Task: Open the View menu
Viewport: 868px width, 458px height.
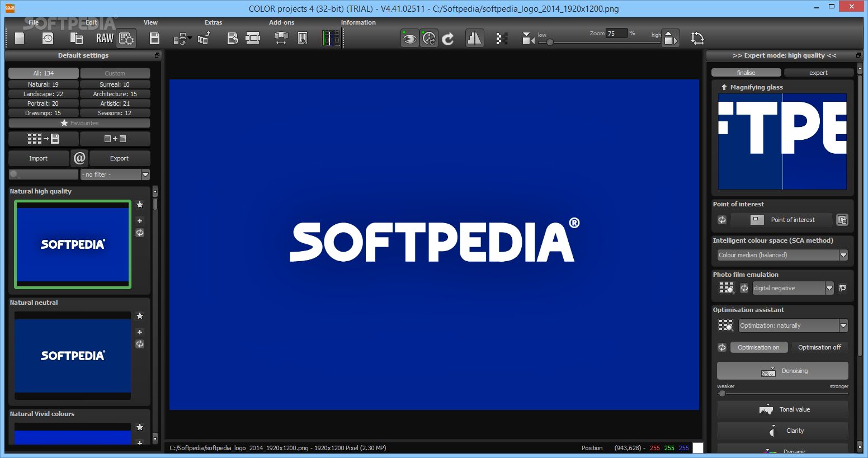Action: click(150, 22)
